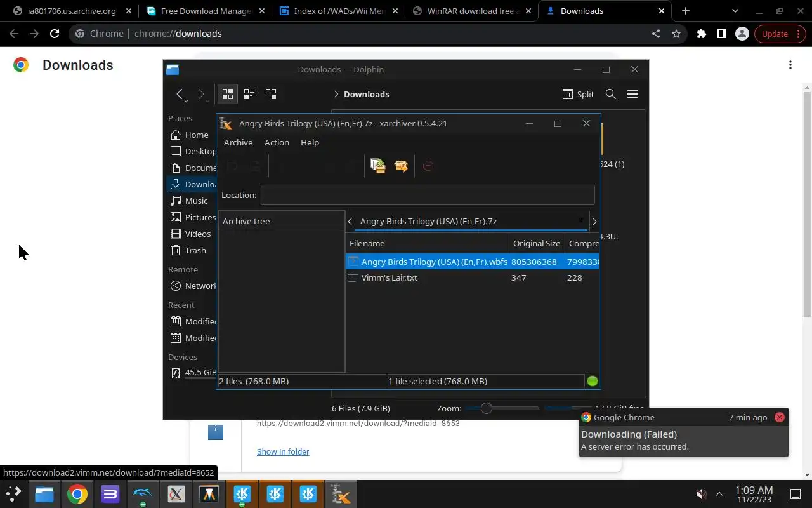This screenshot has height=508, width=812.
Task: Expand the system tray hidden icons arrow
Action: (719, 494)
